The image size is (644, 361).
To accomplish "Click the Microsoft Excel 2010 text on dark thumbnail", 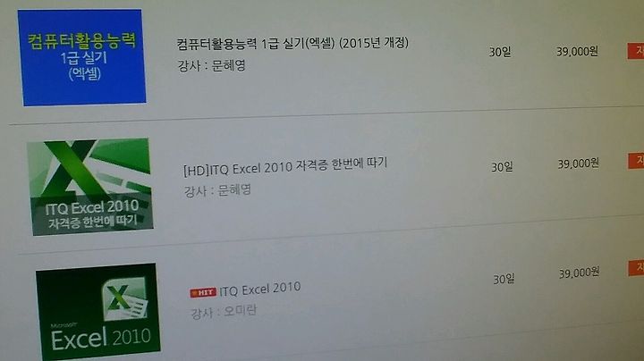I will [100, 337].
